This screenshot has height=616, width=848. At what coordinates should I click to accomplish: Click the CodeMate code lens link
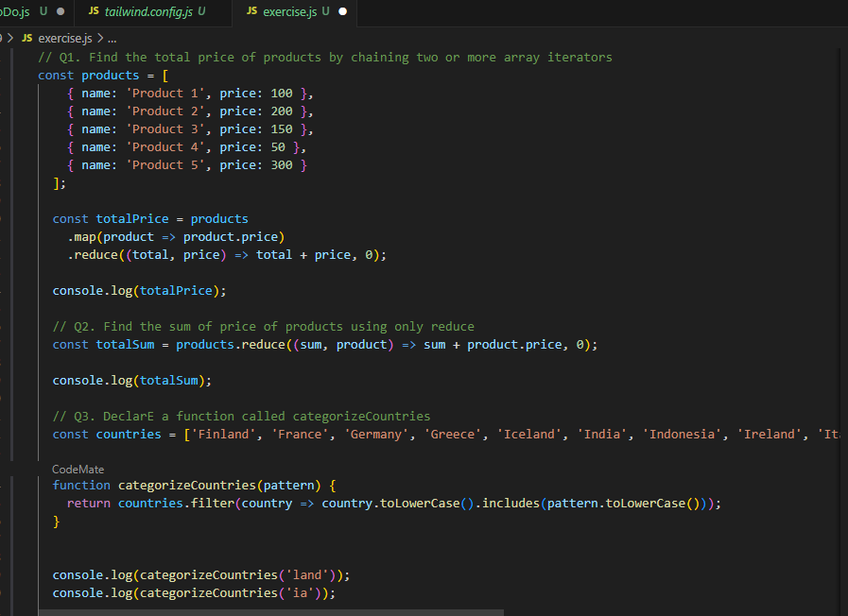(78, 469)
